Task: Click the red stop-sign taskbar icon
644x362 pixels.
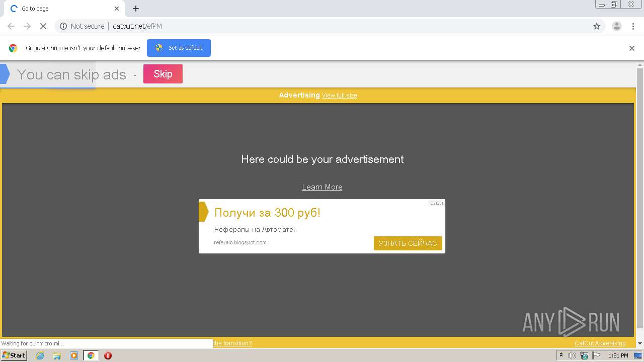Action: point(108,355)
